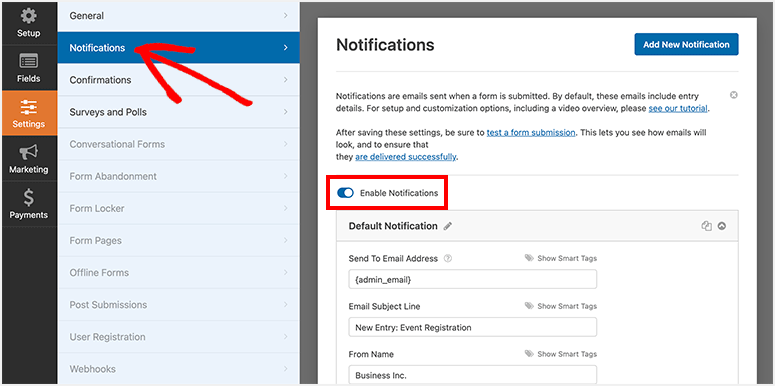Open Offline Forms settings

tap(178, 273)
